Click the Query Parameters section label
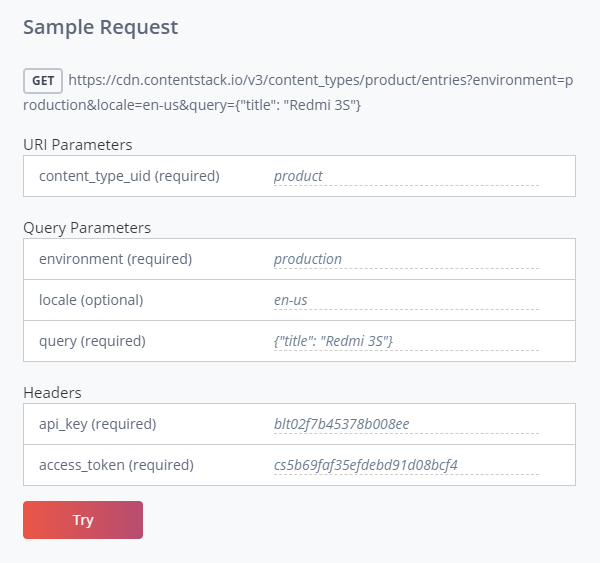Image resolution: width=600 pixels, height=563 pixels. pyautogui.click(x=87, y=228)
